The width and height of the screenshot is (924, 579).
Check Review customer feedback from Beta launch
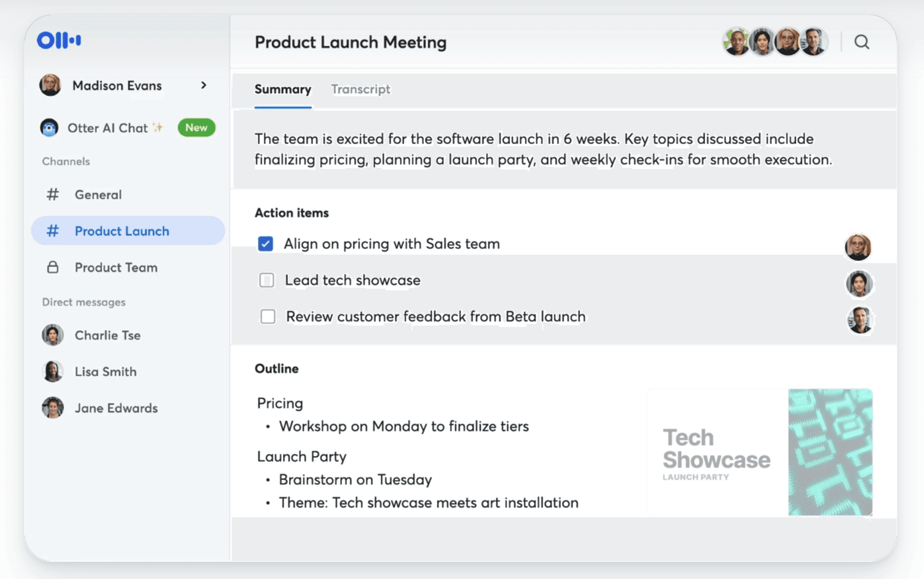(268, 316)
